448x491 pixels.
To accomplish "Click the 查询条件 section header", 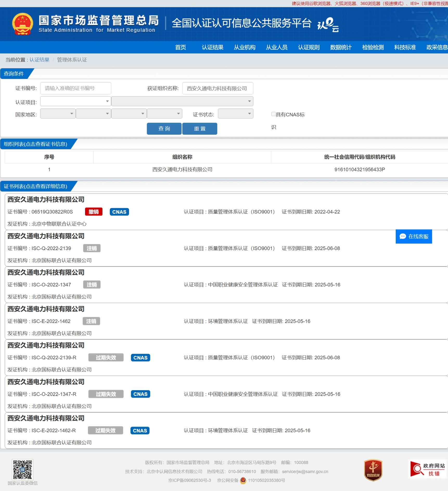I will pos(14,74).
